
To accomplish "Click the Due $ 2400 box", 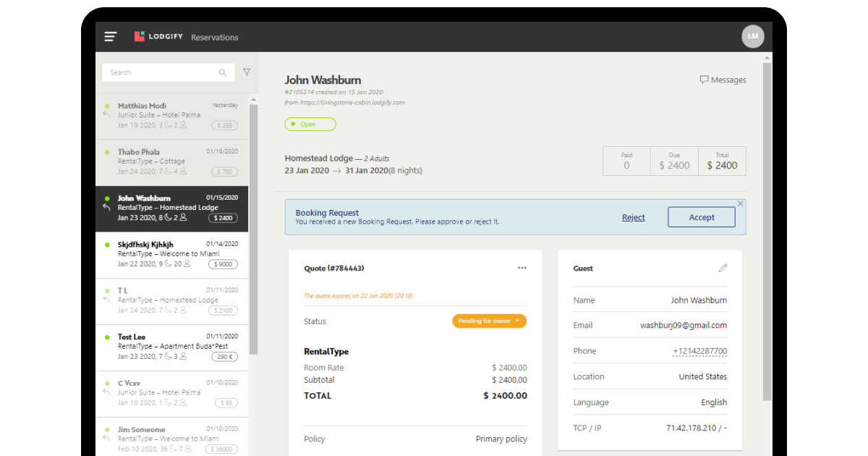I will 675,161.
